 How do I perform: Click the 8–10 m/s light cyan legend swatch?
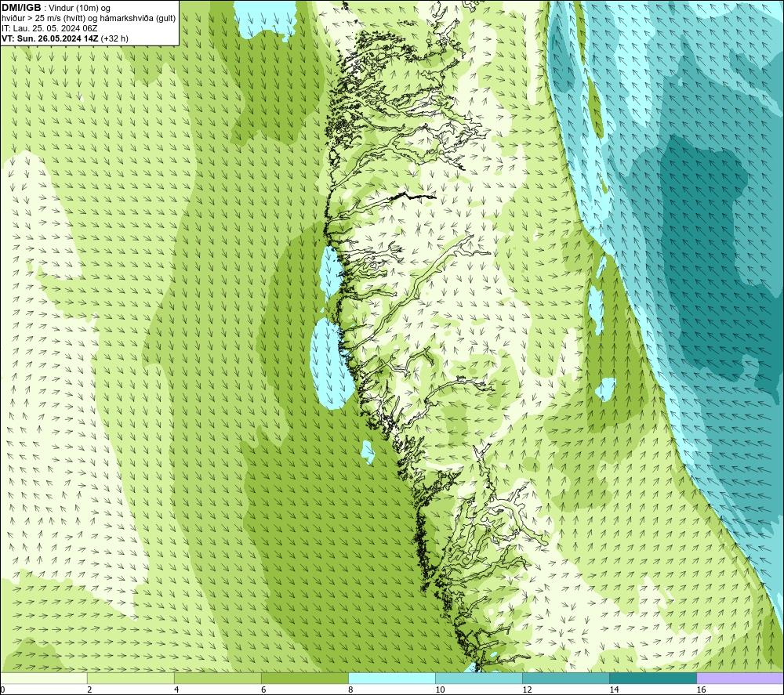click(x=391, y=678)
